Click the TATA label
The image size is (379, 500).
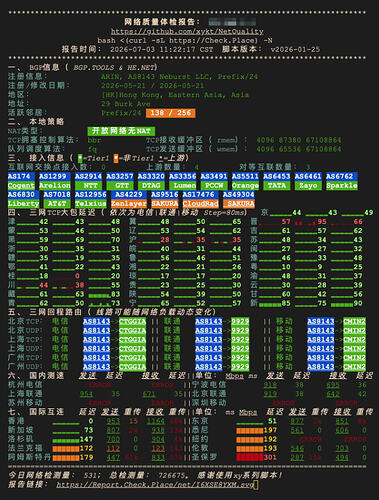(277, 185)
